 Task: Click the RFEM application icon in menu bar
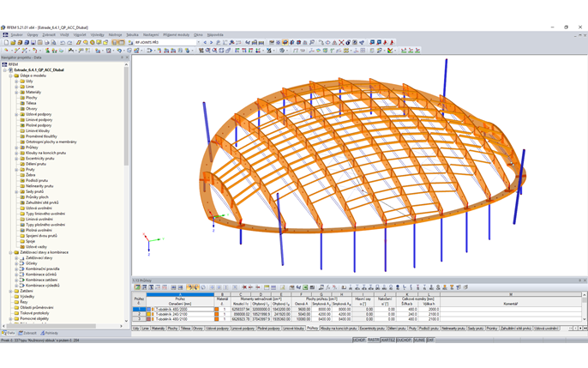(5, 34)
